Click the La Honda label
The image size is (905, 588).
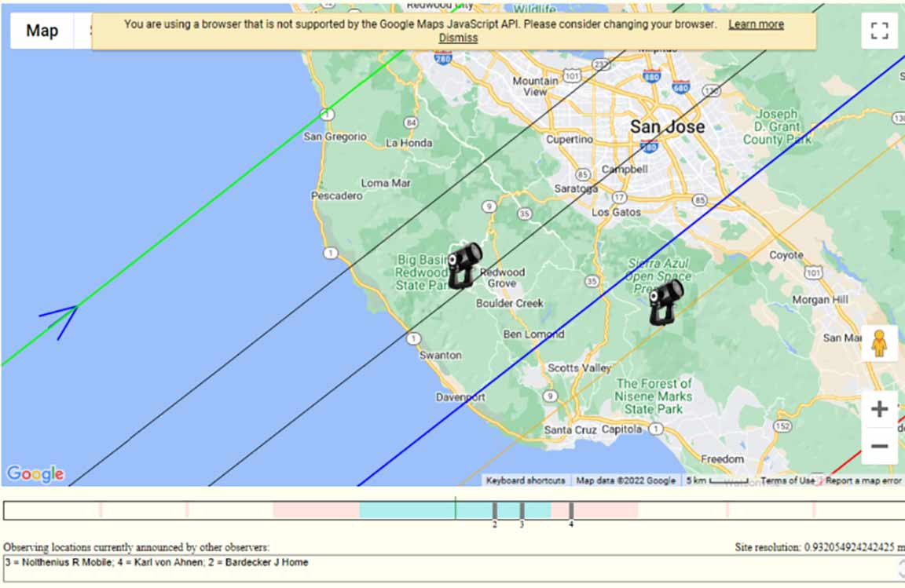coord(409,143)
